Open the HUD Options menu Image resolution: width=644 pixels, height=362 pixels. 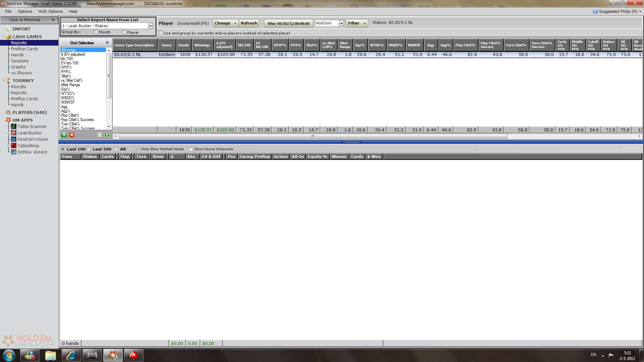(x=50, y=11)
